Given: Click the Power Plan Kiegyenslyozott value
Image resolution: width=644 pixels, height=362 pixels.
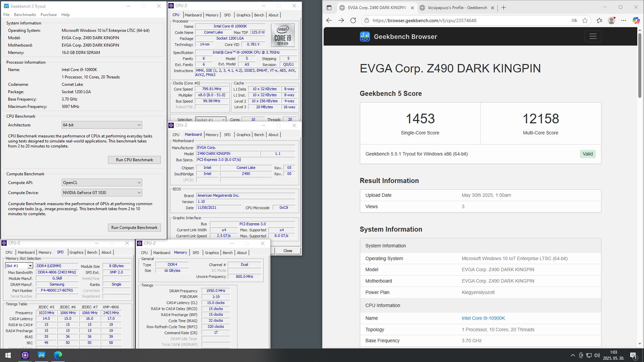Looking at the screenshot, I should click(478, 292).
